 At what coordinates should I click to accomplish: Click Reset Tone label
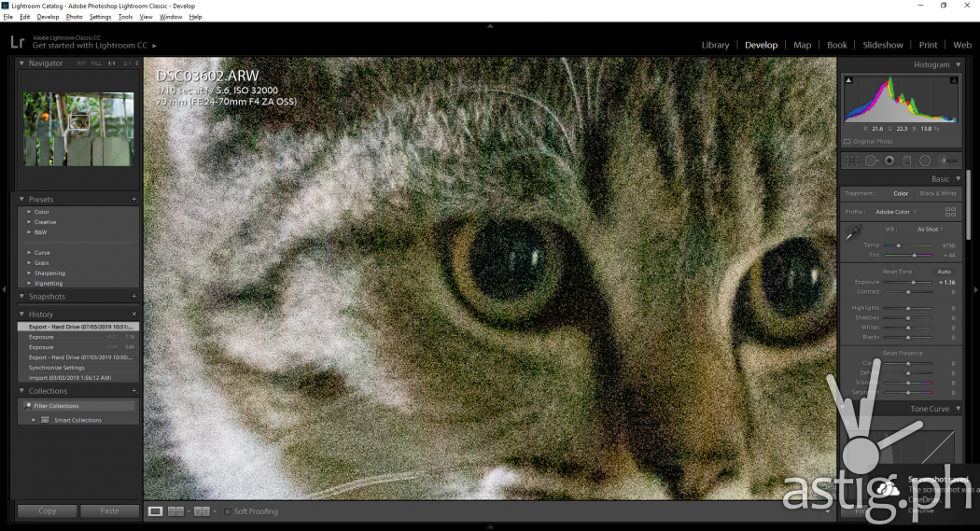coord(897,272)
